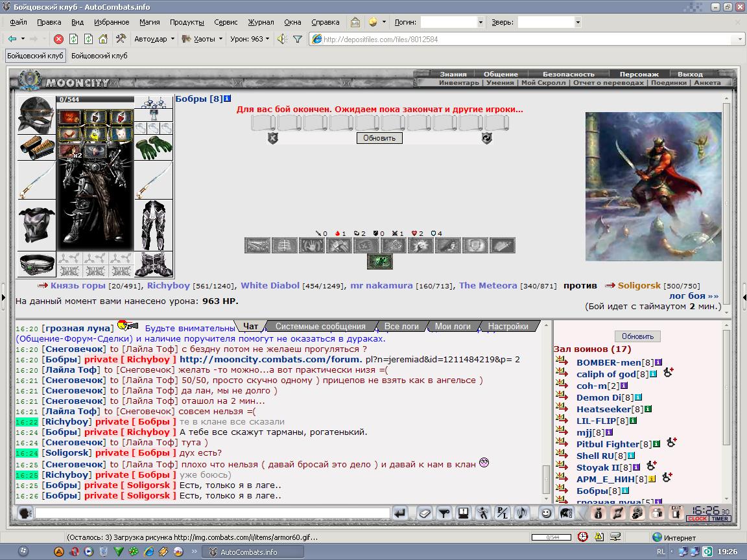Click the mooncity forum link in chat
The width and height of the screenshot is (747, 560).
(270, 360)
